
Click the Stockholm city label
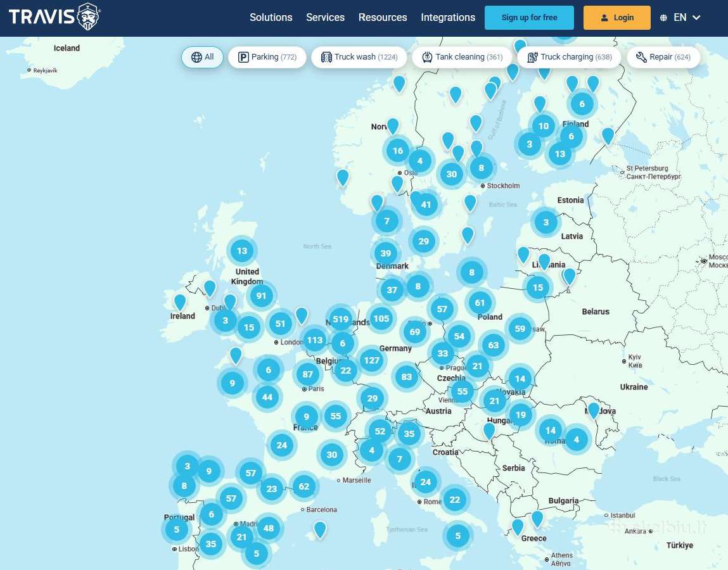pos(503,186)
